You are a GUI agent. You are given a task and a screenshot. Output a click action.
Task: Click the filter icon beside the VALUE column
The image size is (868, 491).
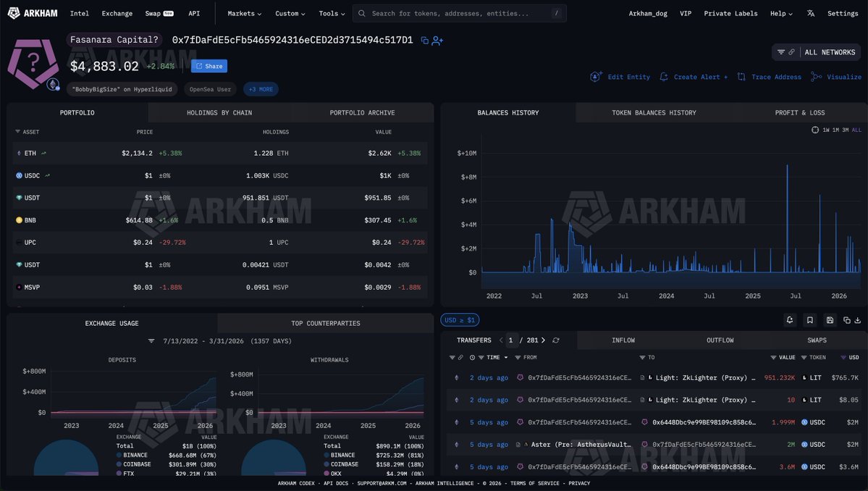773,358
